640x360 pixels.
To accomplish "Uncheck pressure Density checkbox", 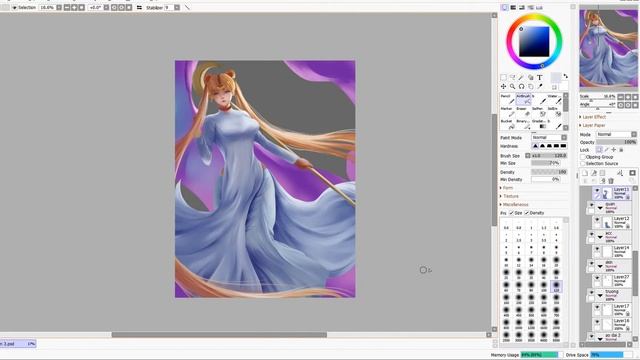I will pos(527,213).
